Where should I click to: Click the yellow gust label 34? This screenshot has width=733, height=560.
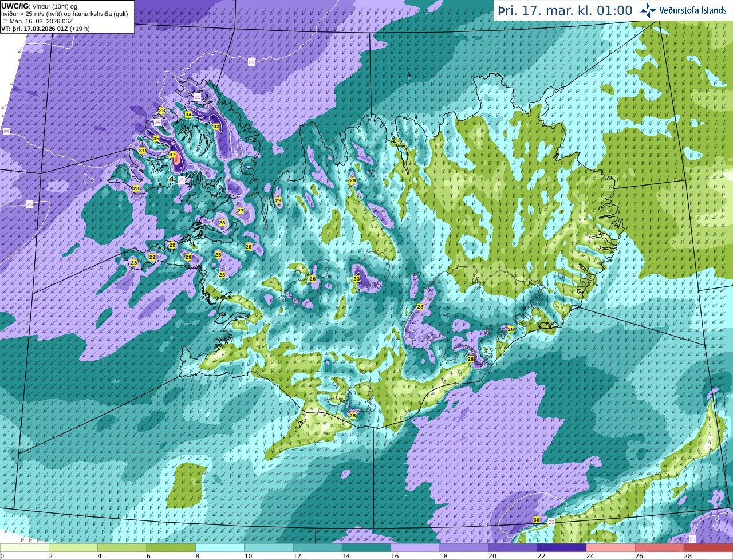[x=188, y=115]
